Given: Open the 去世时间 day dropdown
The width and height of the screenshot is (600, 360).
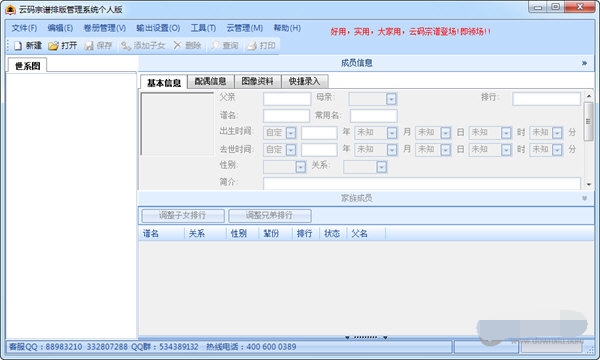Looking at the screenshot, I should point(445,150).
